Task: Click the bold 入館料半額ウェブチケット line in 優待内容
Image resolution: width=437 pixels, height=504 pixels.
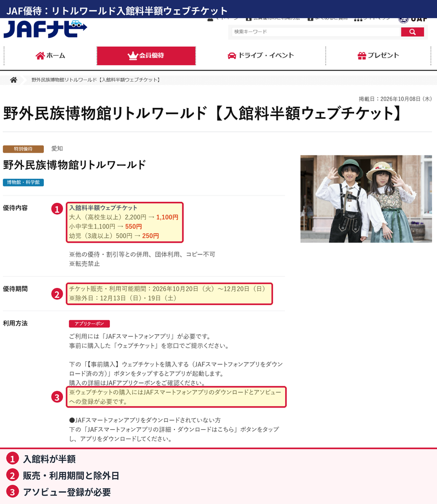Action: (x=103, y=208)
